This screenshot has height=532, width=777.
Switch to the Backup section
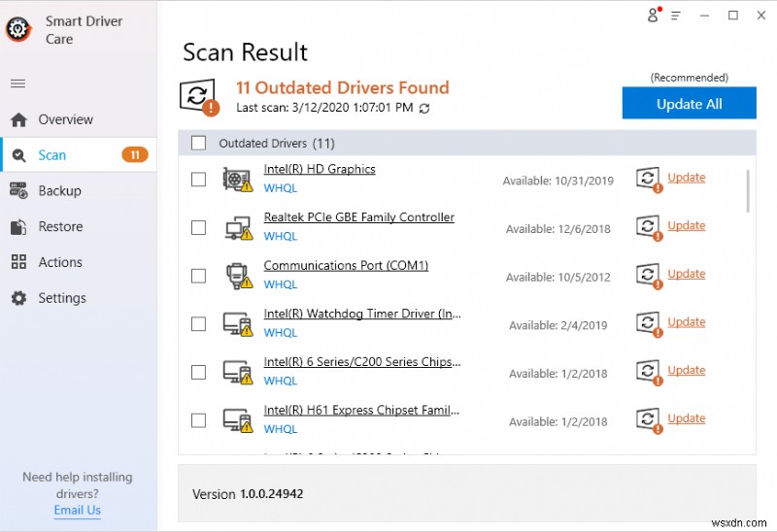(x=59, y=191)
